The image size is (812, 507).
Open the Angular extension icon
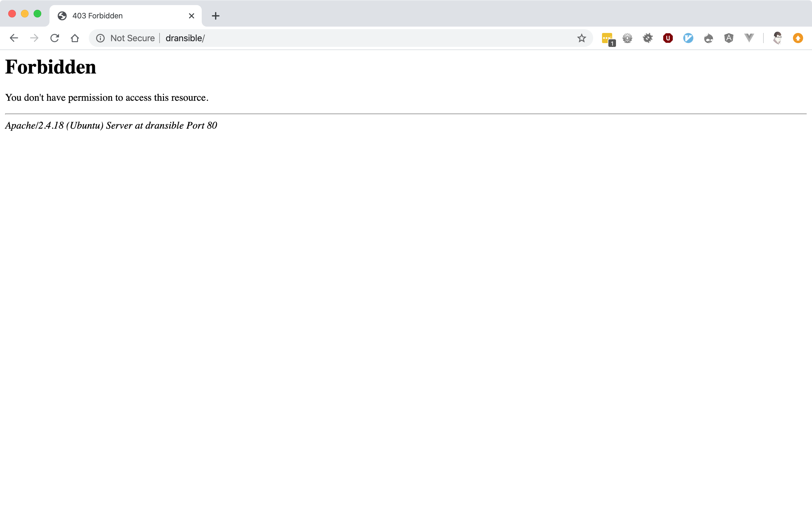729,38
